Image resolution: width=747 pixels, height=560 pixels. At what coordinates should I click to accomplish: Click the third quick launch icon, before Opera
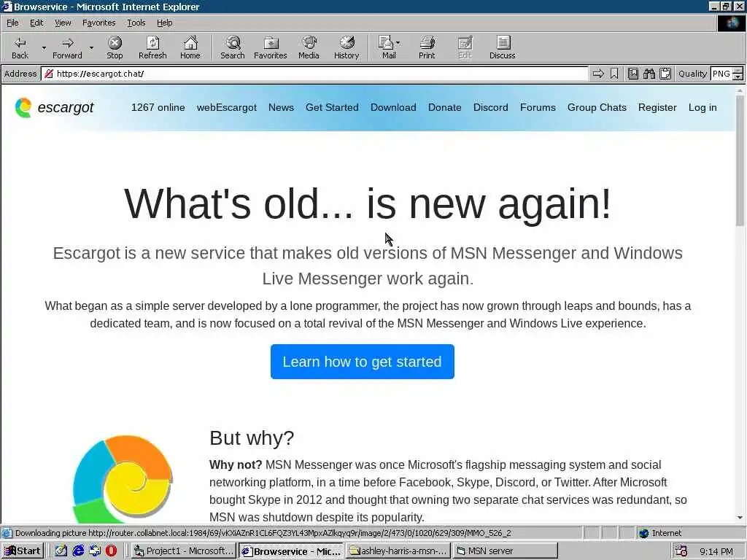click(96, 551)
